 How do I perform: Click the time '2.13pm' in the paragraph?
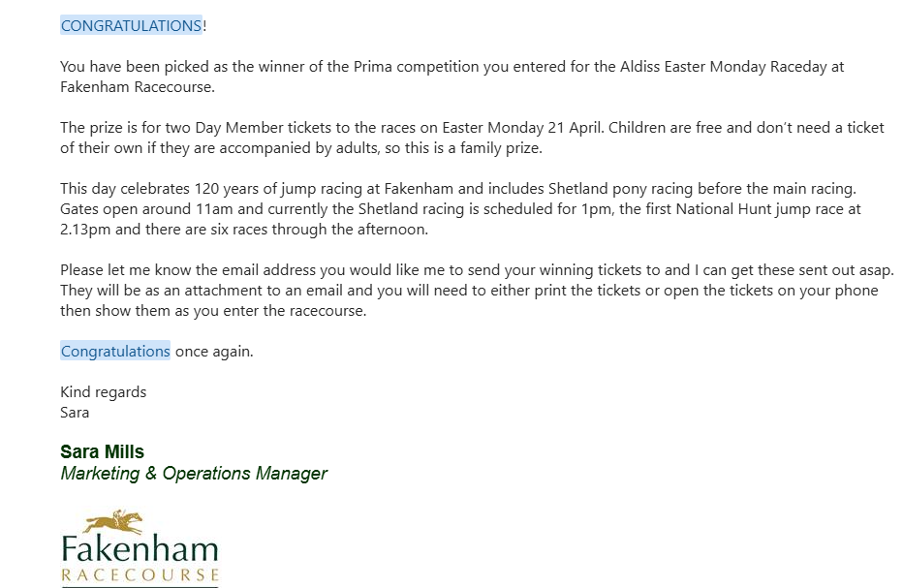(85, 230)
